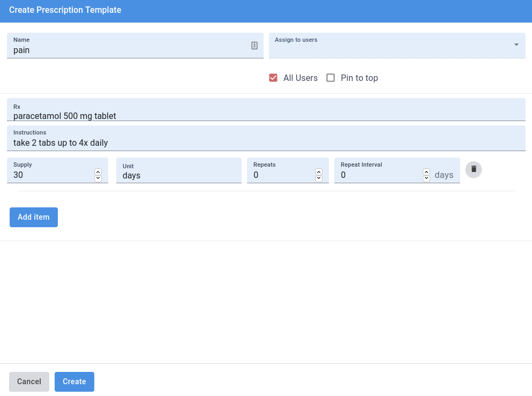The height and width of the screenshot is (396, 532).
Task: Decrease the Repeat Interval days
Action: (x=426, y=178)
